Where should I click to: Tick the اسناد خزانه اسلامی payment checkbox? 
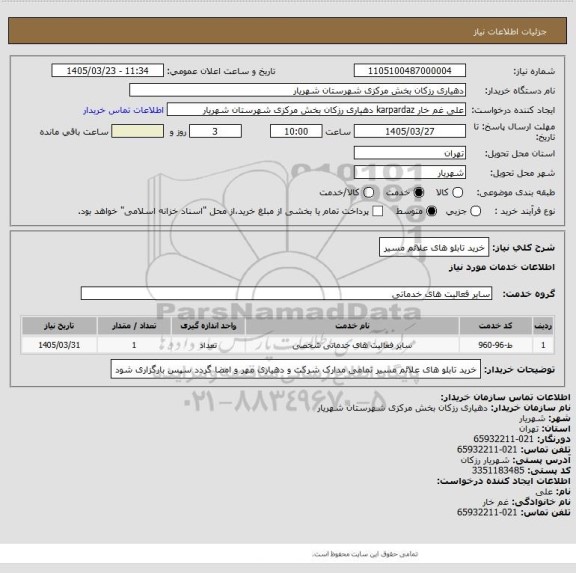[377, 211]
